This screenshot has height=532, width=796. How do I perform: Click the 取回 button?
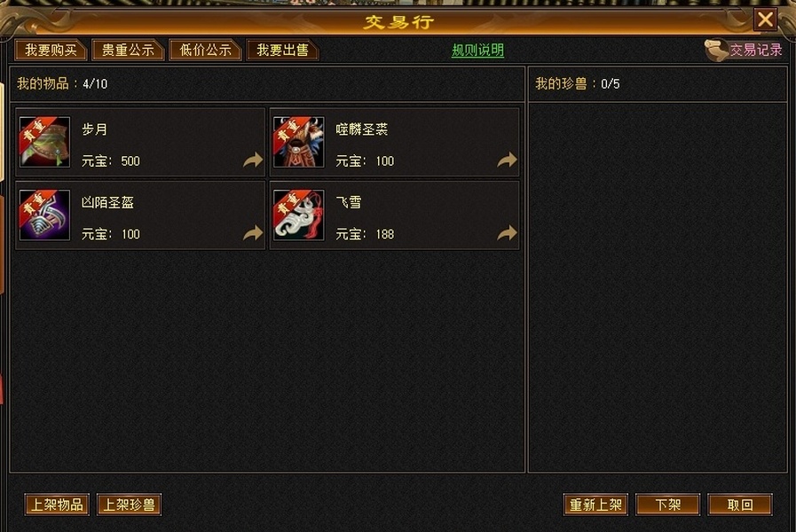740,505
